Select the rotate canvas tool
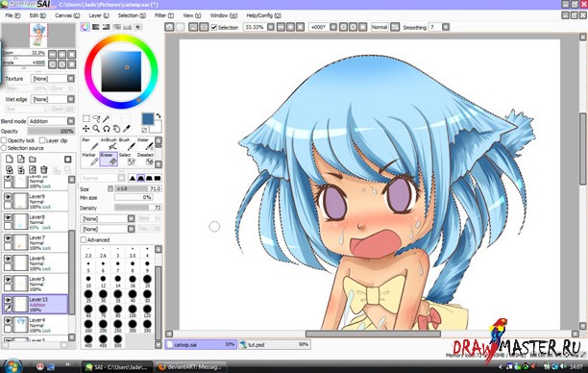 point(107,129)
